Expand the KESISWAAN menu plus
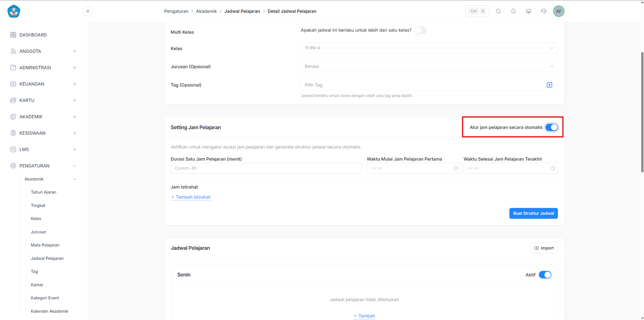 coord(74,133)
